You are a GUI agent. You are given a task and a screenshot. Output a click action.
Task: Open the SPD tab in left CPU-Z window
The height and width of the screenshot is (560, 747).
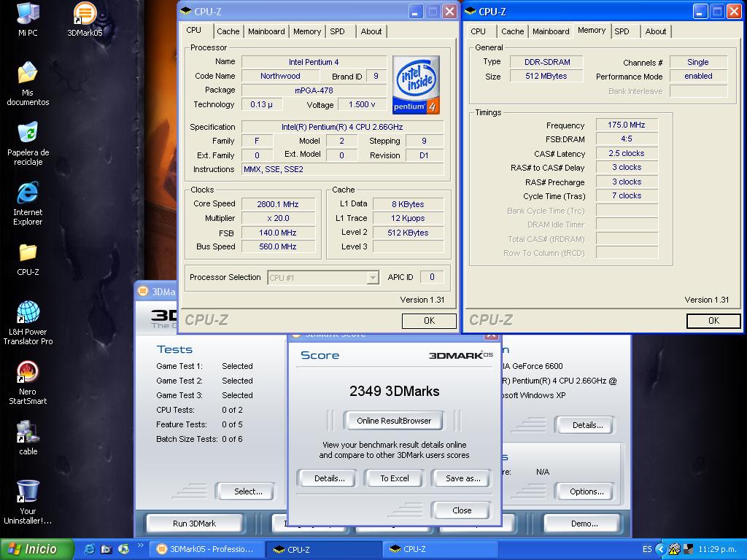337,31
